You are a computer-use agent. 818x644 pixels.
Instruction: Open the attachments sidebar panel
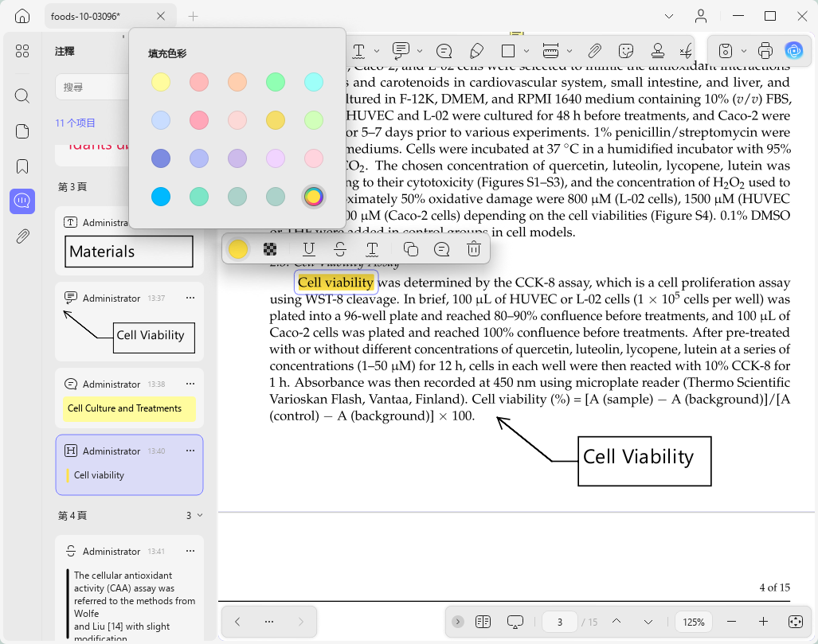(22, 236)
